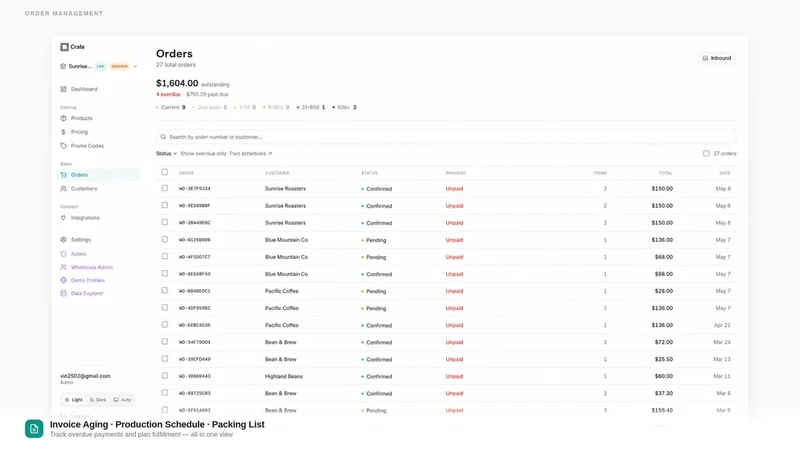Click the Wholesale Admin users icon
This screenshot has width=800, height=450.
[x=63, y=267]
